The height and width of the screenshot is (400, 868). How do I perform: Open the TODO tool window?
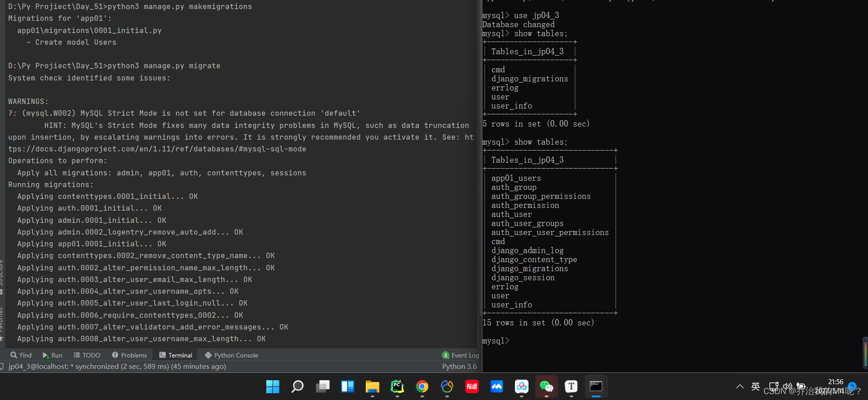pyautogui.click(x=87, y=355)
